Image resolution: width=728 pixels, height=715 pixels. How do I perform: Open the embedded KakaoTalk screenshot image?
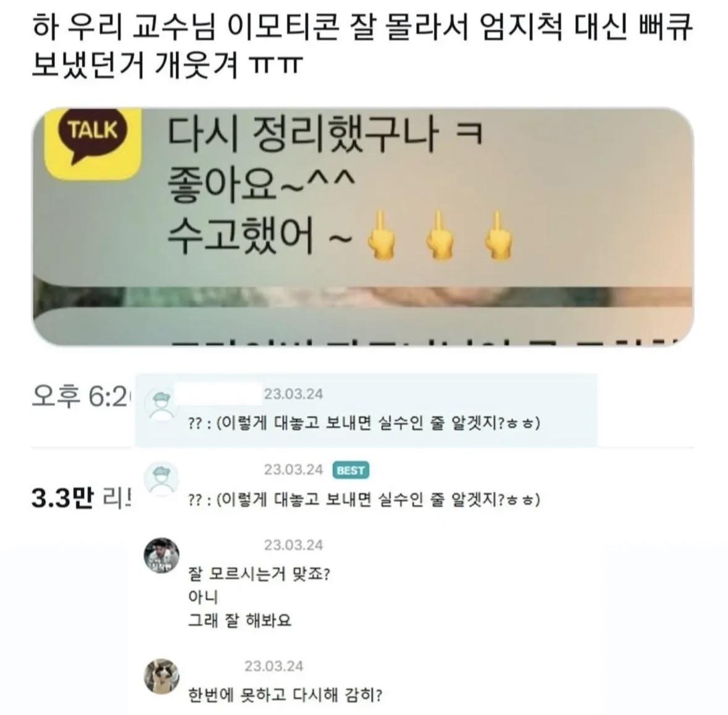tap(363, 227)
